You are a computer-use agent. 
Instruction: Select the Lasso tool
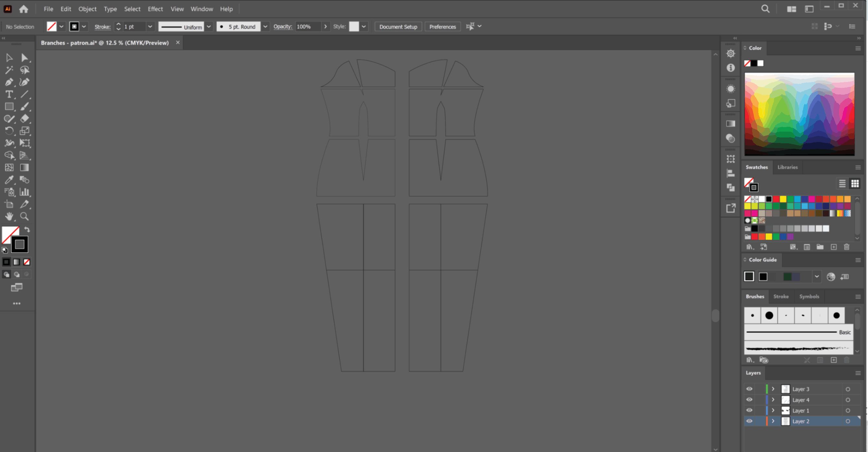[x=24, y=70]
